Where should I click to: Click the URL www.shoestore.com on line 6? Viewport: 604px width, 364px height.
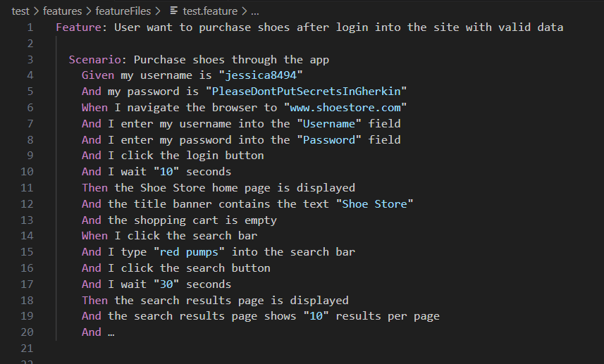(x=345, y=107)
